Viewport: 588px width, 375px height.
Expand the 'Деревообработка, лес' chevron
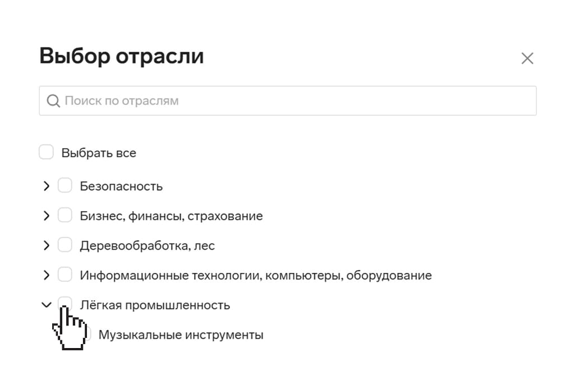(x=47, y=245)
